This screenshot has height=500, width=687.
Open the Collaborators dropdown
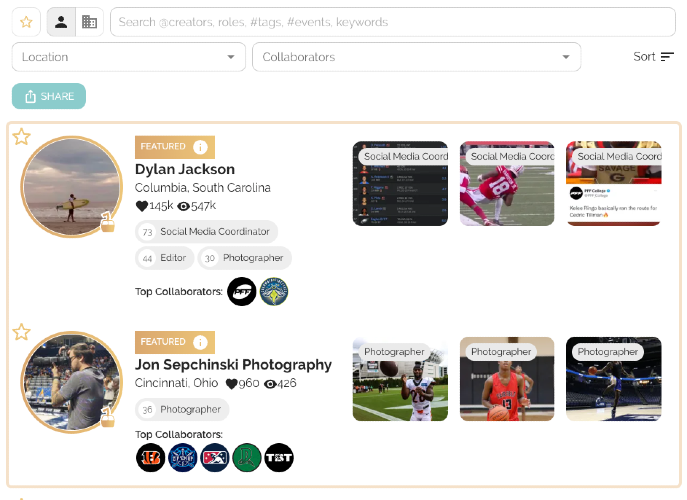tap(417, 57)
